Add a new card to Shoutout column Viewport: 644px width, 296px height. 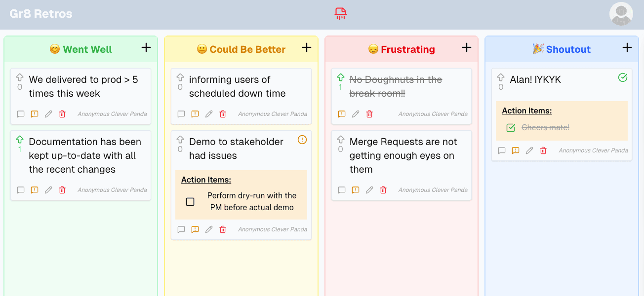pyautogui.click(x=627, y=47)
